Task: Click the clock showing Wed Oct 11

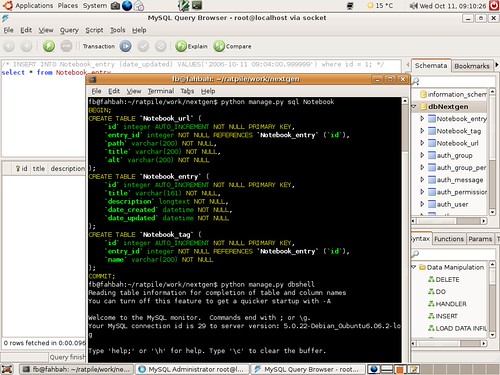Action: [452, 6]
